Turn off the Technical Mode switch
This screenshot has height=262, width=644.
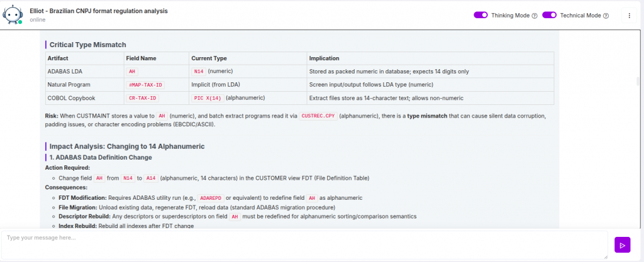(x=550, y=15)
